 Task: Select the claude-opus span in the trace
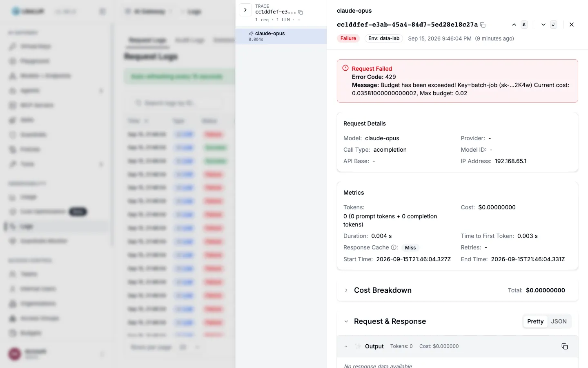[281, 36]
